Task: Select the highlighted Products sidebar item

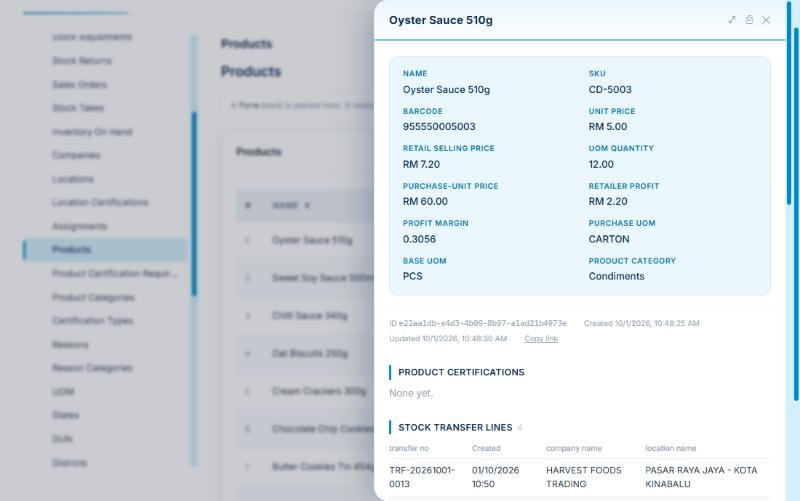Action: coord(105,249)
